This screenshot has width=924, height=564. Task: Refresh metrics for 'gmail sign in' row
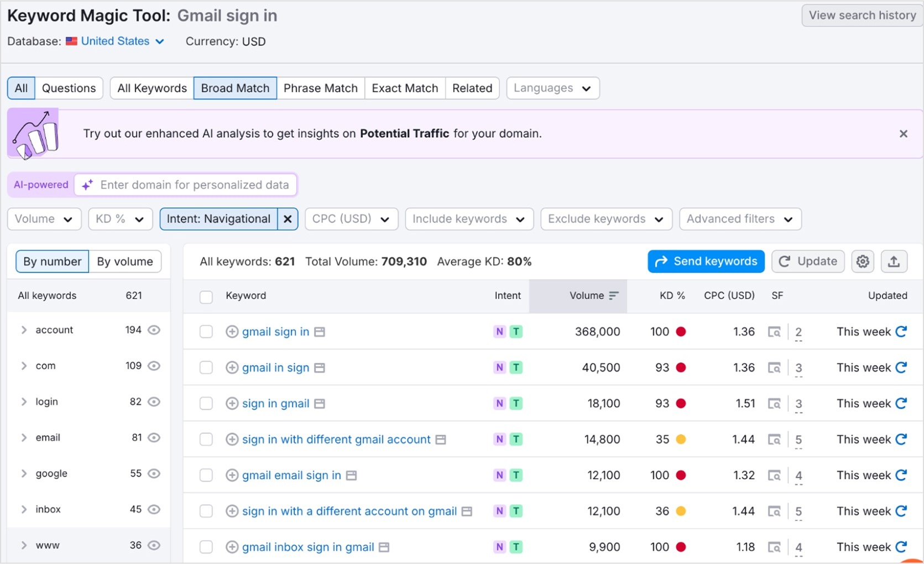click(x=901, y=331)
